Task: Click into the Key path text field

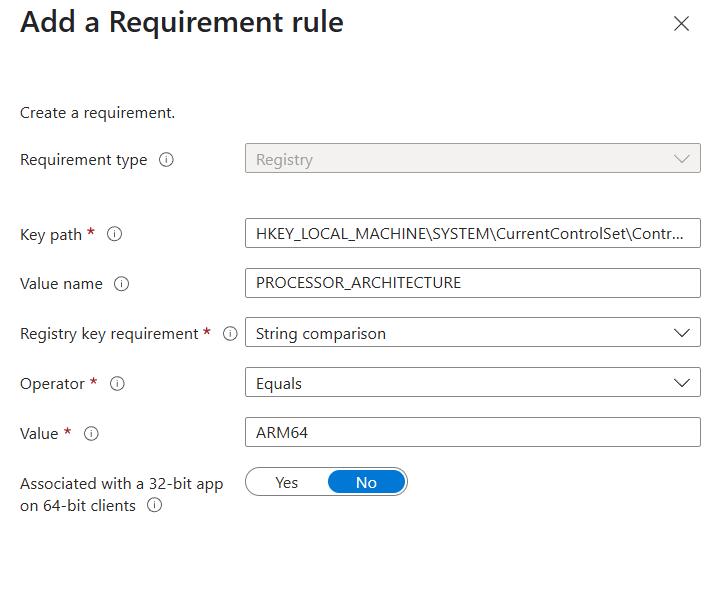Action: pyautogui.click(x=472, y=233)
